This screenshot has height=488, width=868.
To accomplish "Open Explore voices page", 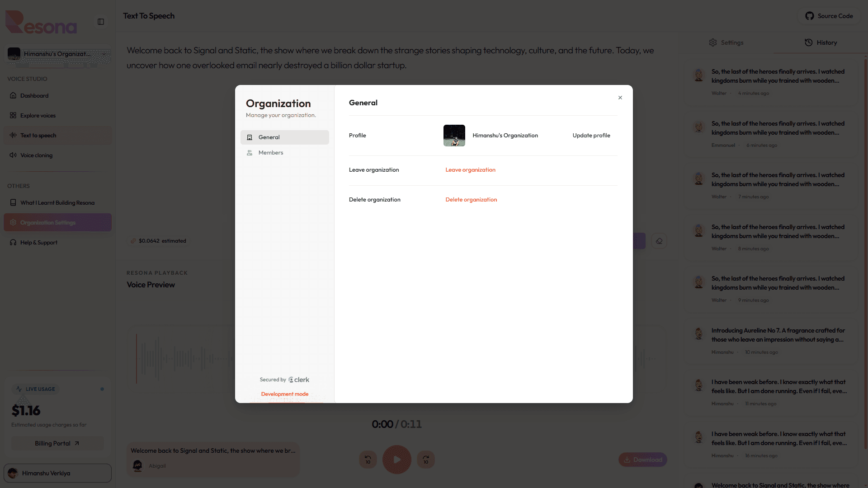I will pyautogui.click(x=58, y=116).
